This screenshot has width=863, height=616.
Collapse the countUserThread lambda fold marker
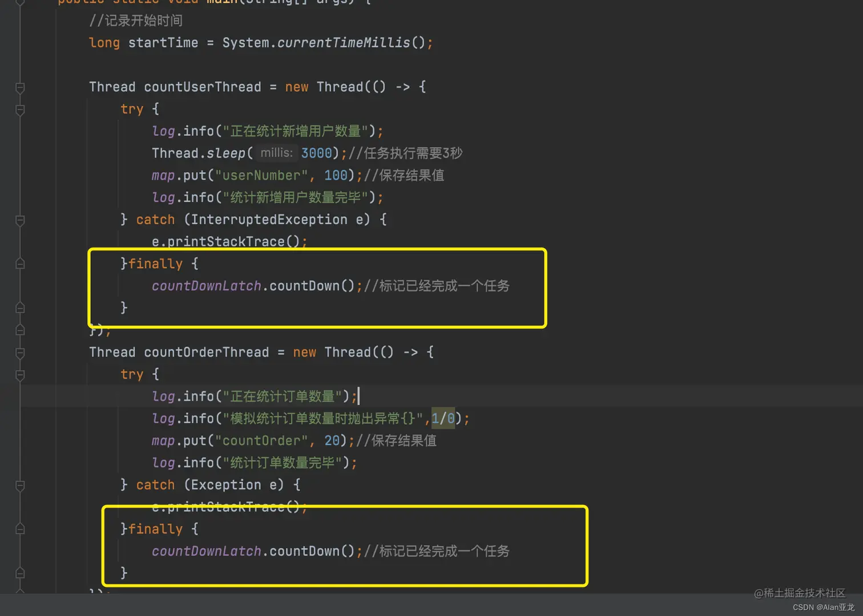[x=20, y=87]
